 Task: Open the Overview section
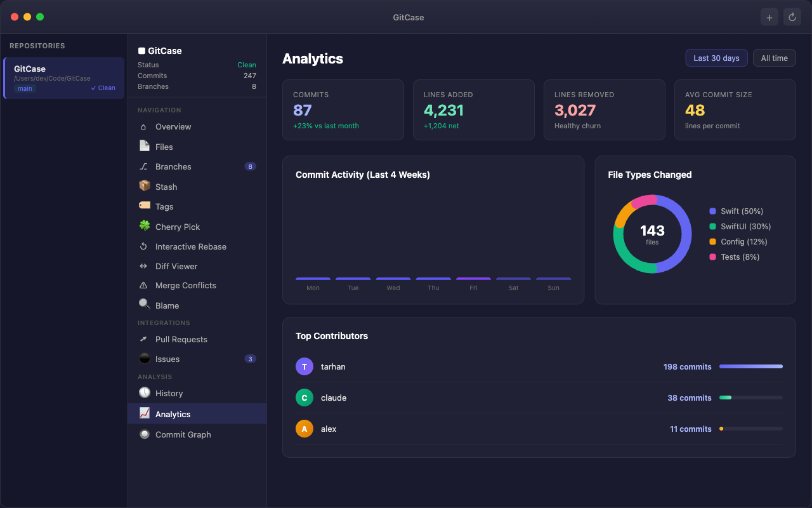pos(174,126)
